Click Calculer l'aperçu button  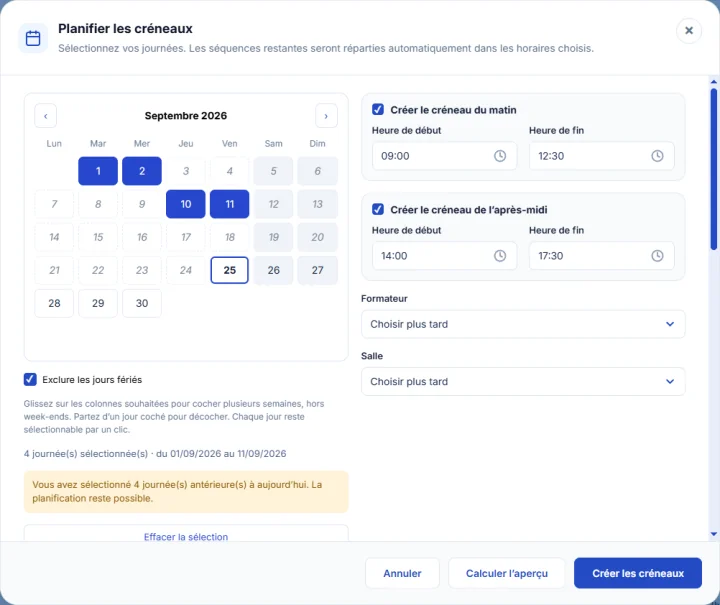pyautogui.click(x=507, y=573)
